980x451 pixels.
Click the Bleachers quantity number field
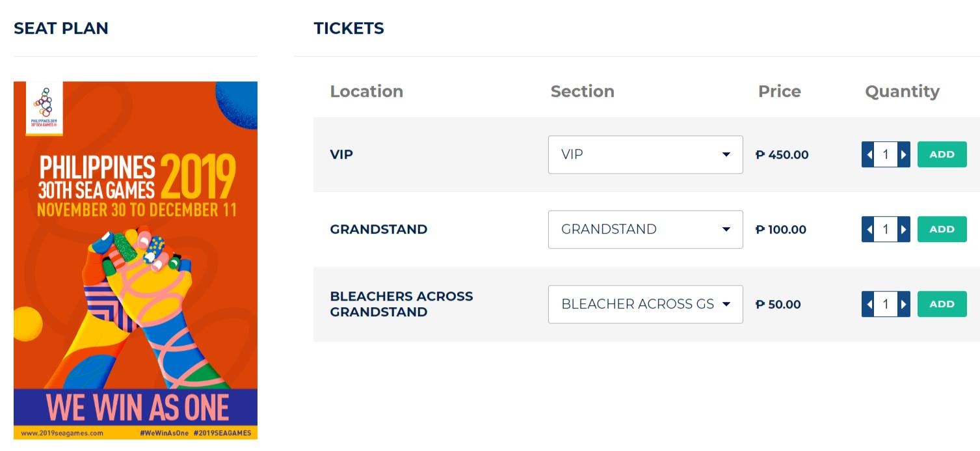click(886, 305)
